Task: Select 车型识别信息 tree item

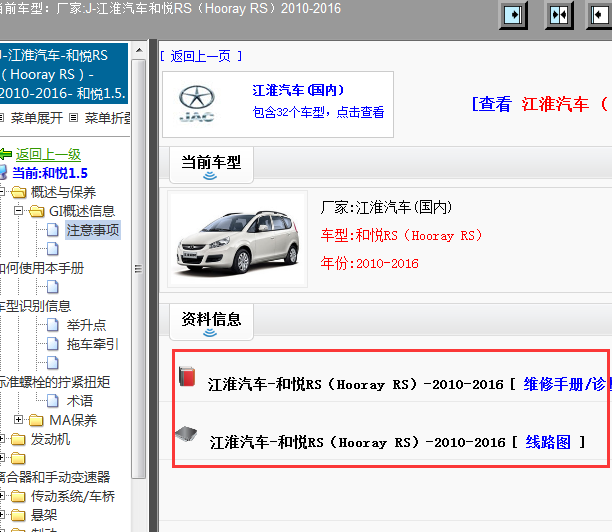Action: coord(35,306)
